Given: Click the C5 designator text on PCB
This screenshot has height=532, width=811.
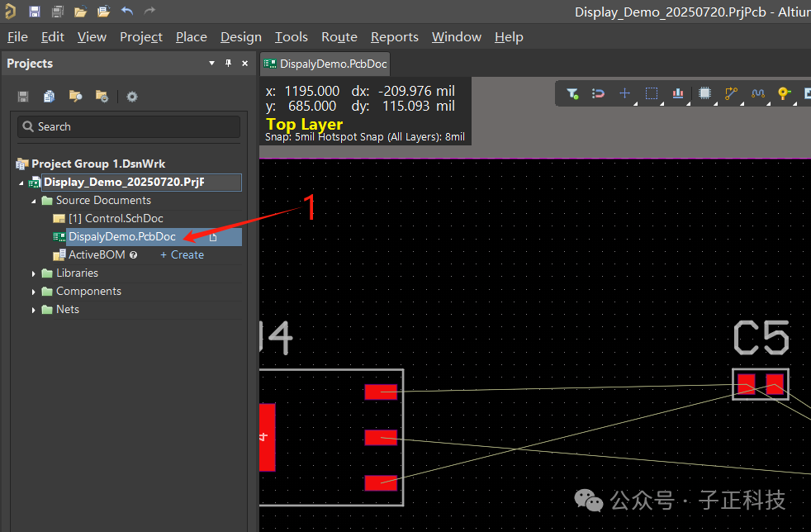Looking at the screenshot, I should [x=761, y=337].
